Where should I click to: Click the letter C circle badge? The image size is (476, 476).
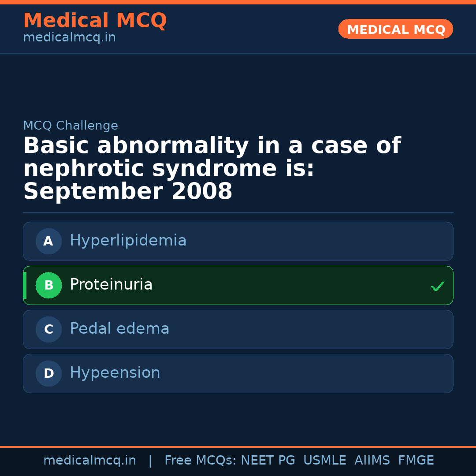coord(48,329)
